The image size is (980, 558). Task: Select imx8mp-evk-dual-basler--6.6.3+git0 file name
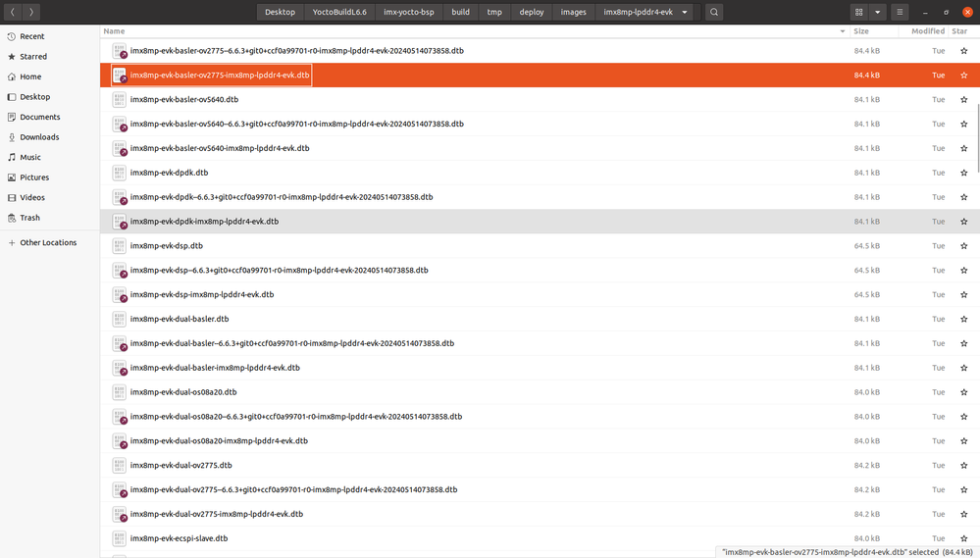pos(292,343)
